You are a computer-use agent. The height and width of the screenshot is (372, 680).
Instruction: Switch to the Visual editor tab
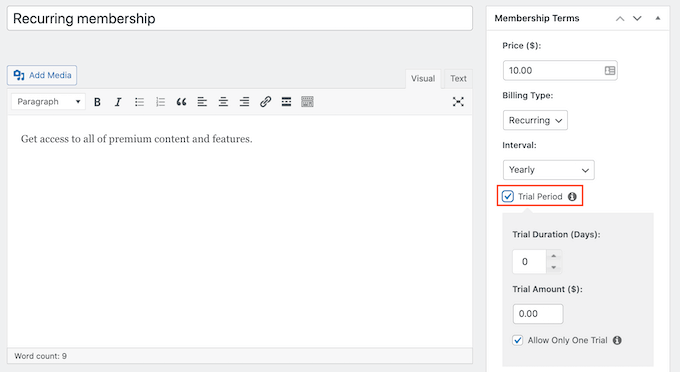coord(423,78)
